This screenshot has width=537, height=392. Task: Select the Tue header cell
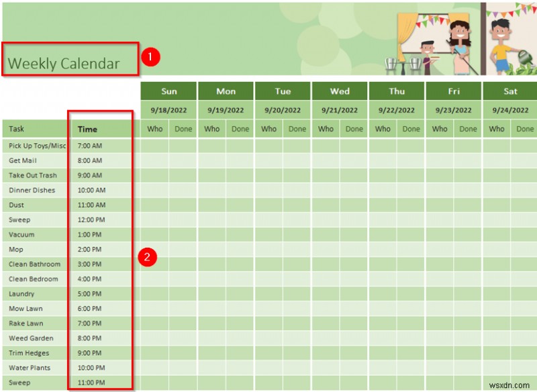coord(283,91)
